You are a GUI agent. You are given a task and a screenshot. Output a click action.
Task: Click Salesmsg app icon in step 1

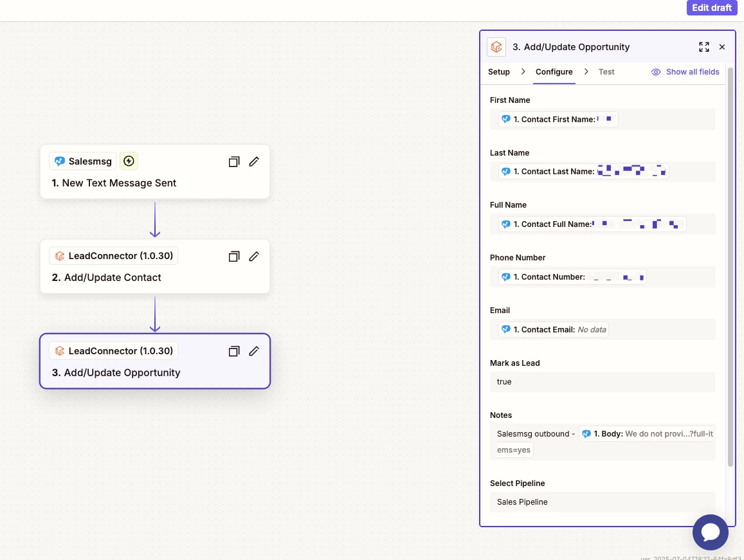(59, 161)
